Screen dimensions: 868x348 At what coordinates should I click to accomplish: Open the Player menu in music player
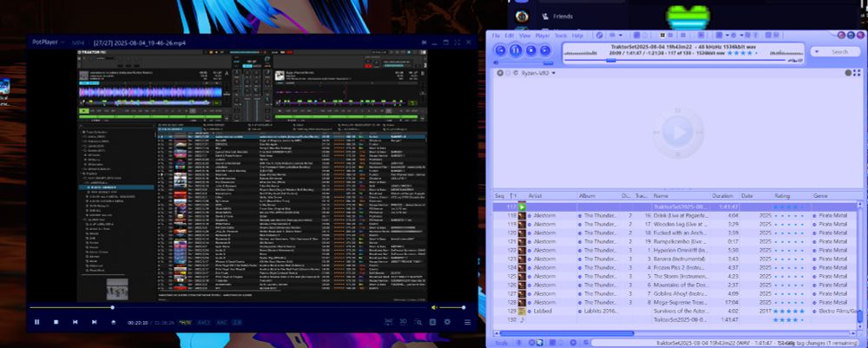point(542,36)
